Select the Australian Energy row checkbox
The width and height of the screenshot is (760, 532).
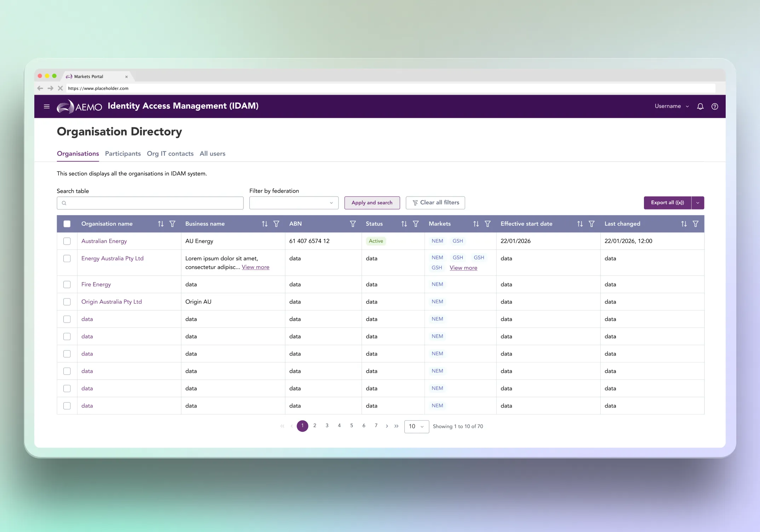pyautogui.click(x=67, y=241)
